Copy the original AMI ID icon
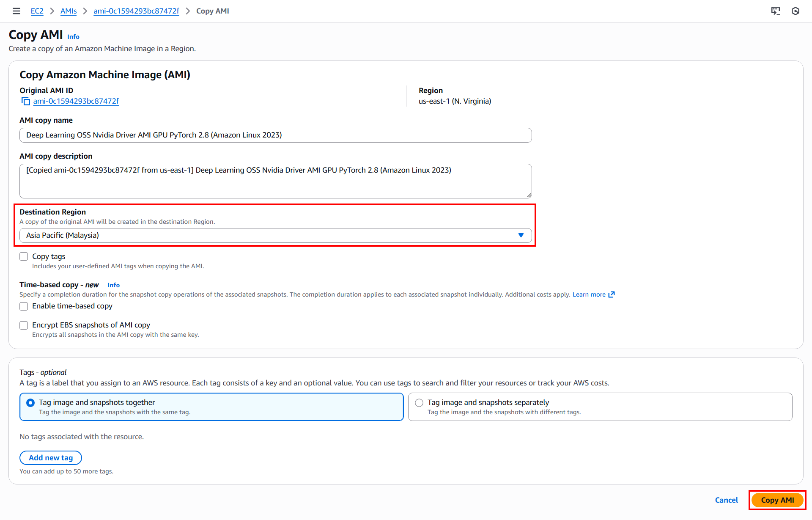The height and width of the screenshot is (520, 812). tap(26, 101)
